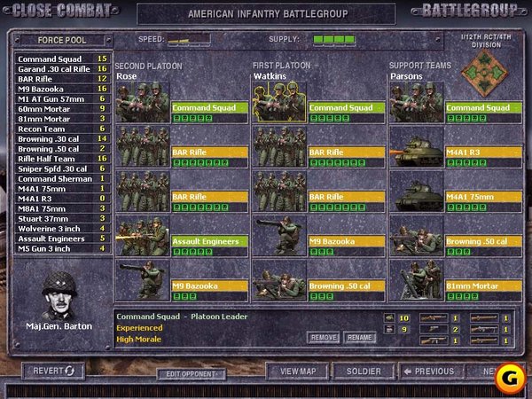Select the M4A1 R3 tank unit icon
532x399 pixels.
[x=417, y=146]
